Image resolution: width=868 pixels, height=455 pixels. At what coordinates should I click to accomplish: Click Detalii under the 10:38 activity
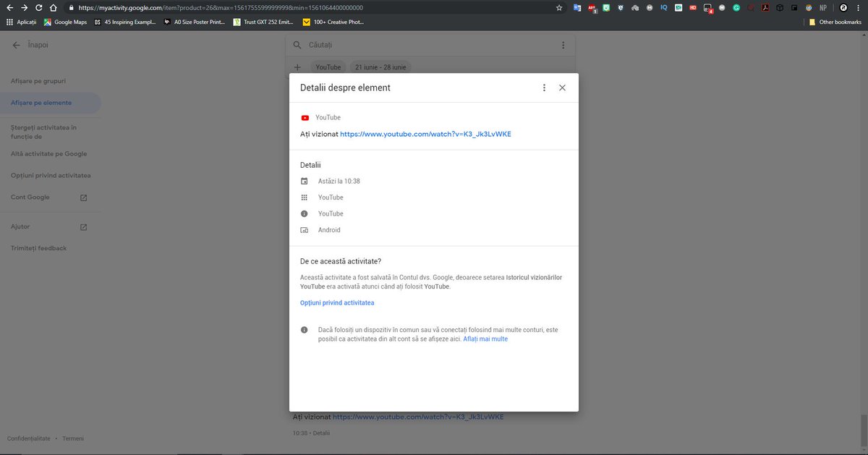321,433
